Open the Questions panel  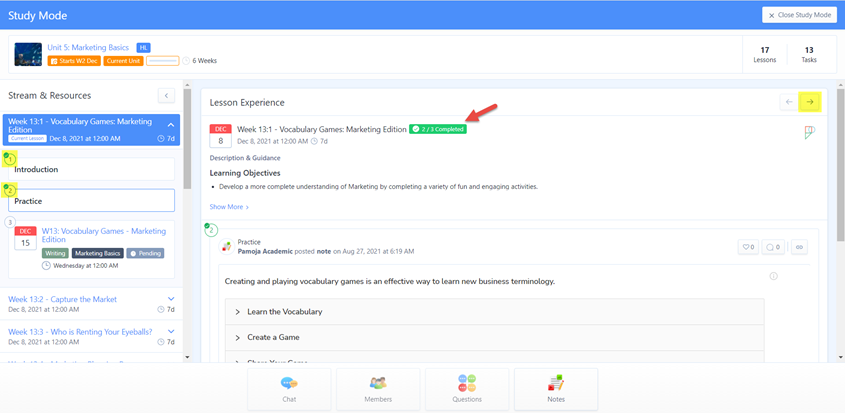pos(467,389)
